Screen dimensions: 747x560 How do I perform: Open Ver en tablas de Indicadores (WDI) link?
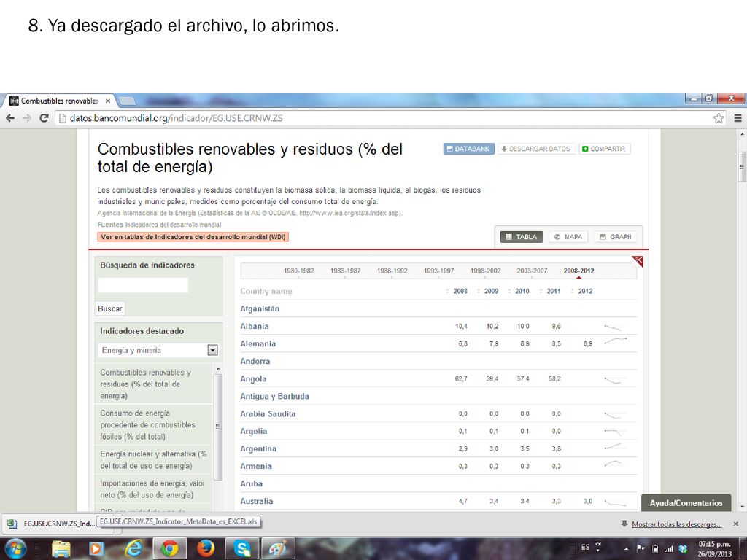tap(193, 237)
